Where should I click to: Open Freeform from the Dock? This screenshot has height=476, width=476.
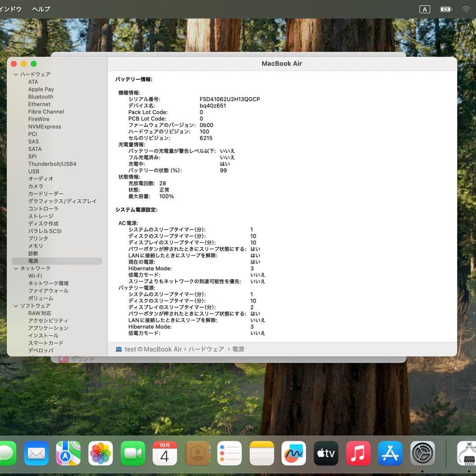(294, 453)
